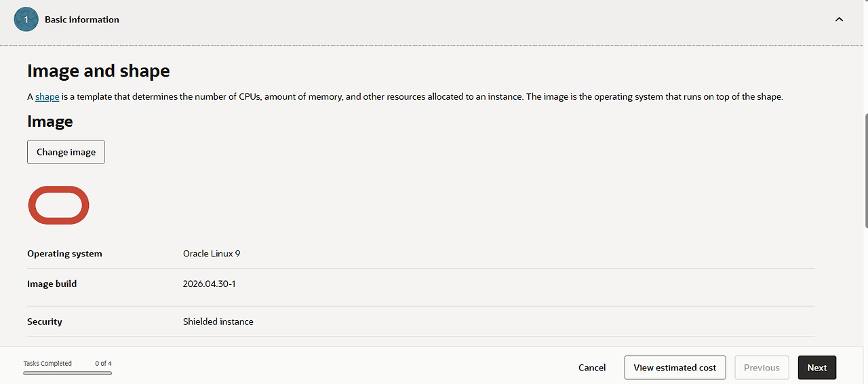Click the red Oracle Linux logo

click(58, 205)
